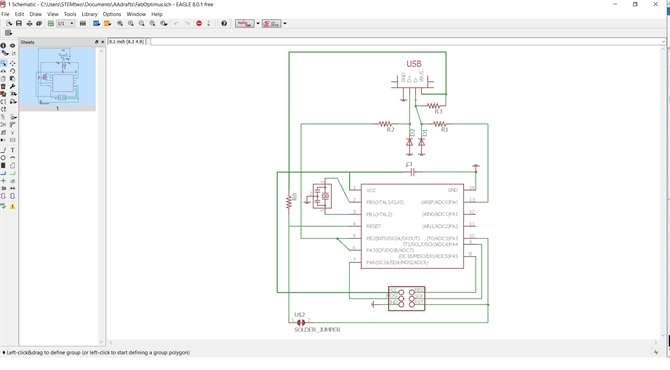
Task: Click the library grid icon after sheet selector
Action: coord(83,23)
